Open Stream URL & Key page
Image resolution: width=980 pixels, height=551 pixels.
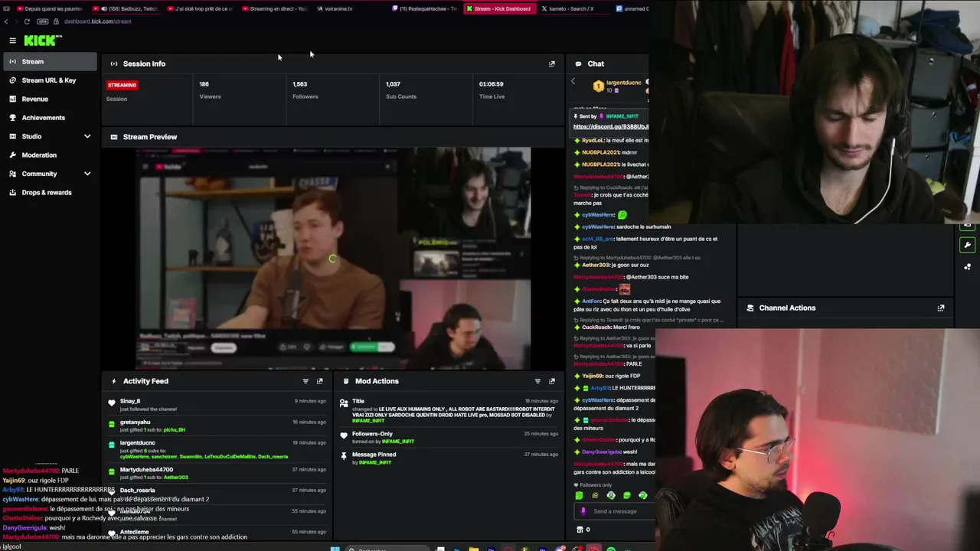click(x=49, y=80)
